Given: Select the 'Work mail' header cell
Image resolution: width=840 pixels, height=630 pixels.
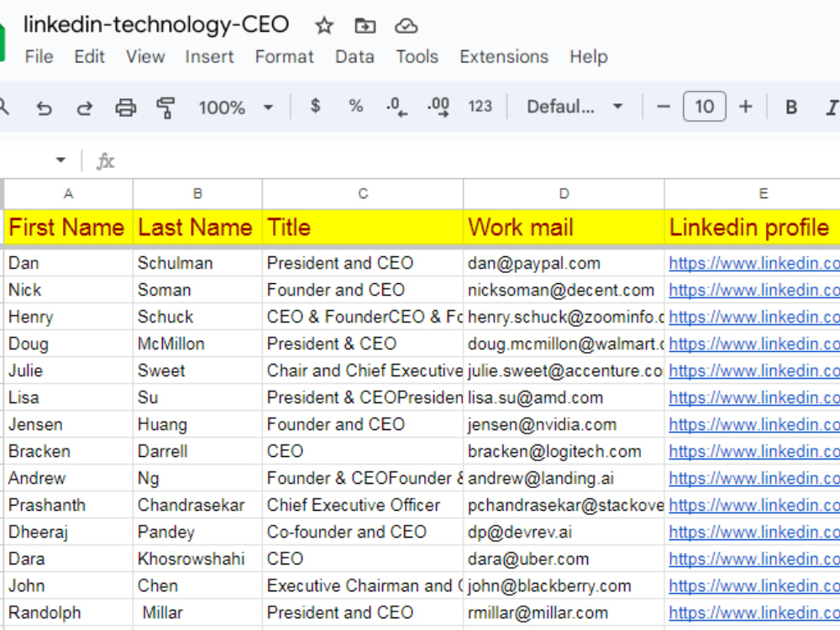Looking at the screenshot, I should pyautogui.click(x=564, y=227).
